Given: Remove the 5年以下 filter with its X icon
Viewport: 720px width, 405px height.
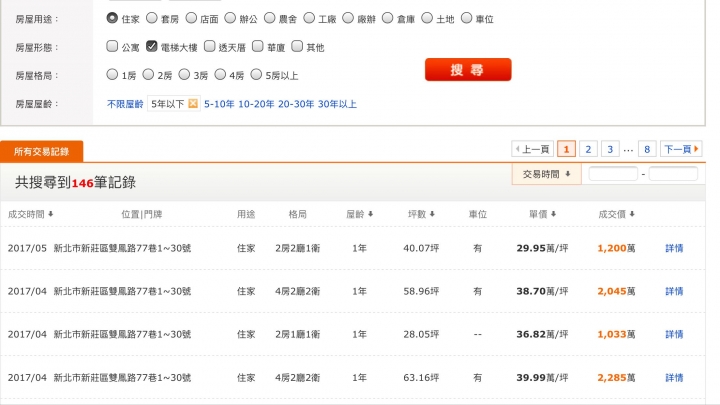Looking at the screenshot, I should coord(193,104).
